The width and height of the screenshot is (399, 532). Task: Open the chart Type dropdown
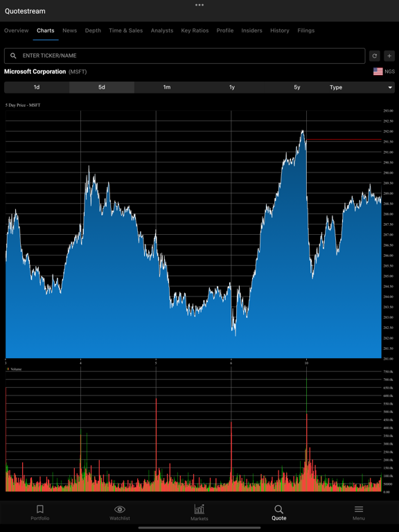point(362,87)
